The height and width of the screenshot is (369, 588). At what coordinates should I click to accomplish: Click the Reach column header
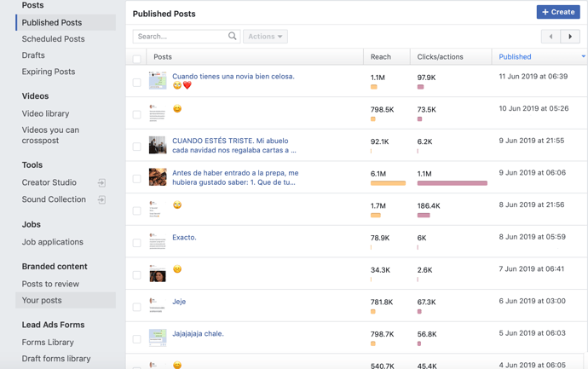(381, 56)
